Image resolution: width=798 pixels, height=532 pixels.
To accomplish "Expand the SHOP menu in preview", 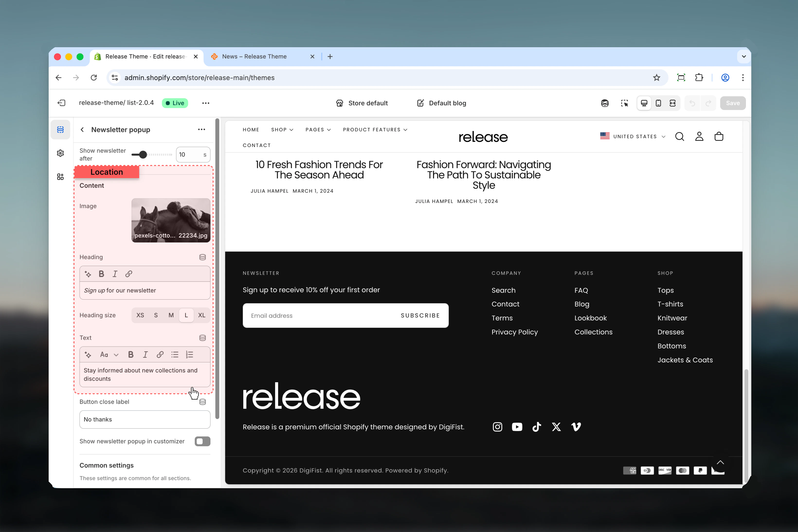I will click(282, 130).
